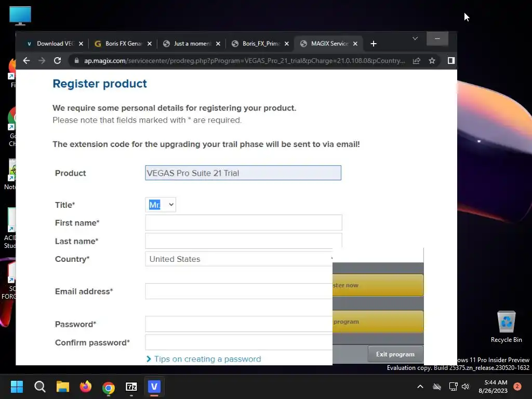The width and height of the screenshot is (532, 399).
Task: Click the browser forward arrow
Action: pos(42,61)
